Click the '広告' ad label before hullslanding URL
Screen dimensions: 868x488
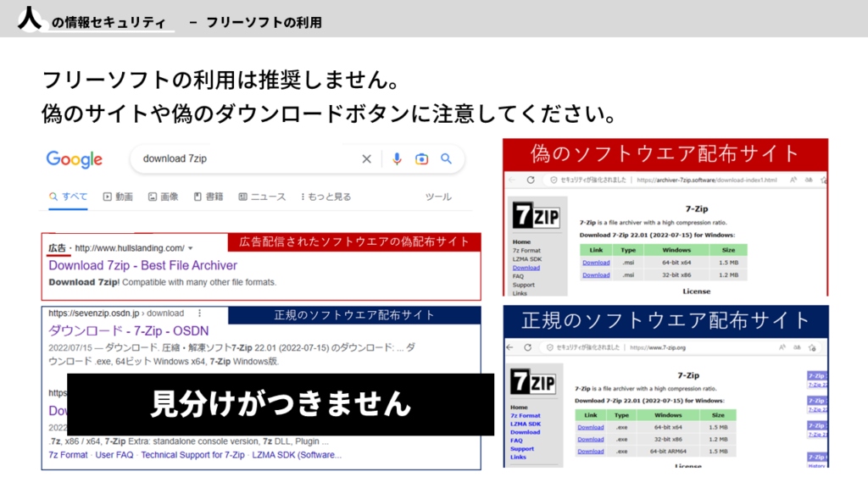click(x=57, y=248)
